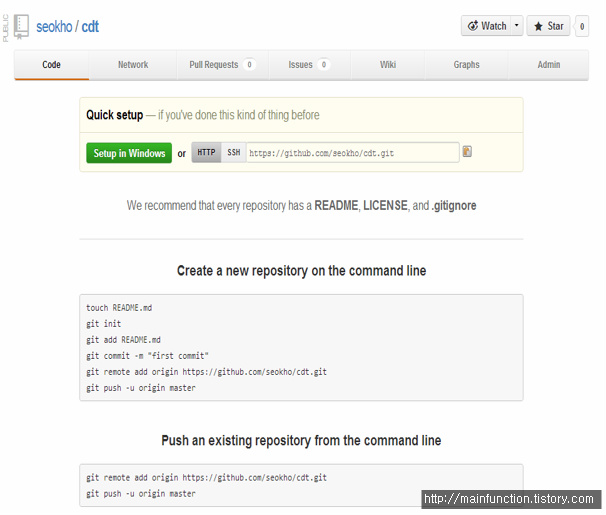Select HTTP clone URL protocol
Screen dimensions: 606x515
tap(206, 153)
